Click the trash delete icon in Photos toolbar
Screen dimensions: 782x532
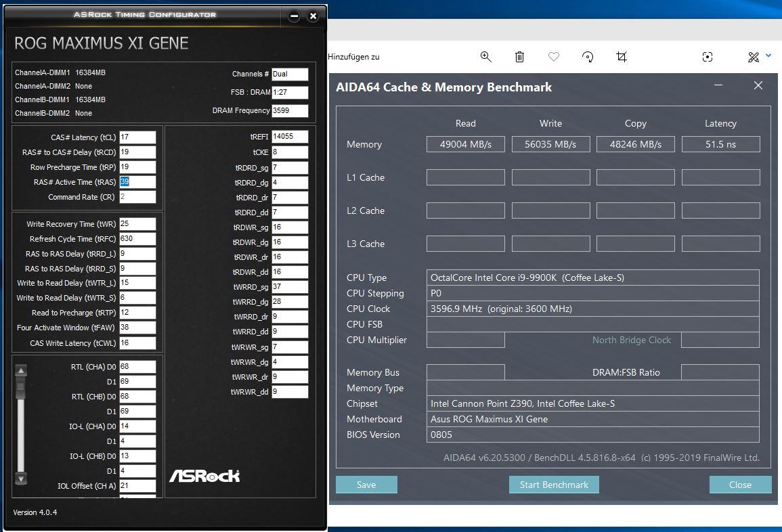[x=519, y=57]
